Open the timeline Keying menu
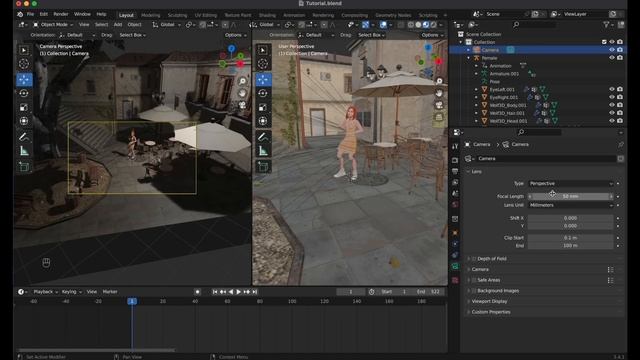The width and height of the screenshot is (640, 360). tap(71, 292)
